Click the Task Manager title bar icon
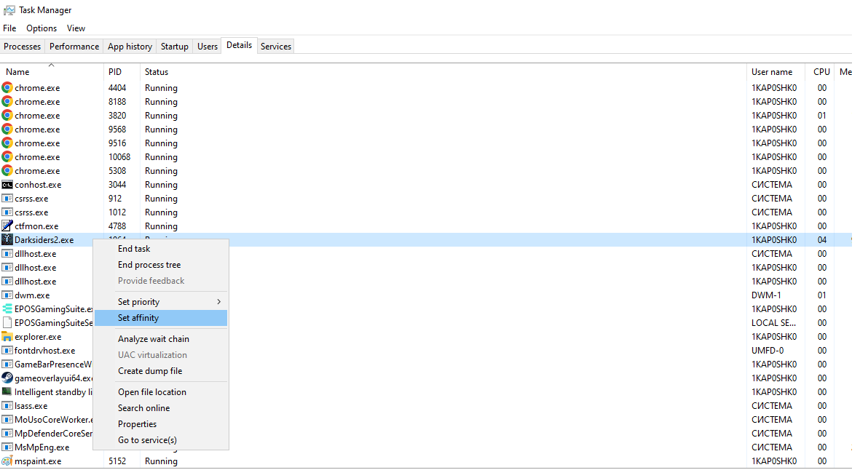This screenshot has height=470, width=868. click(x=9, y=10)
